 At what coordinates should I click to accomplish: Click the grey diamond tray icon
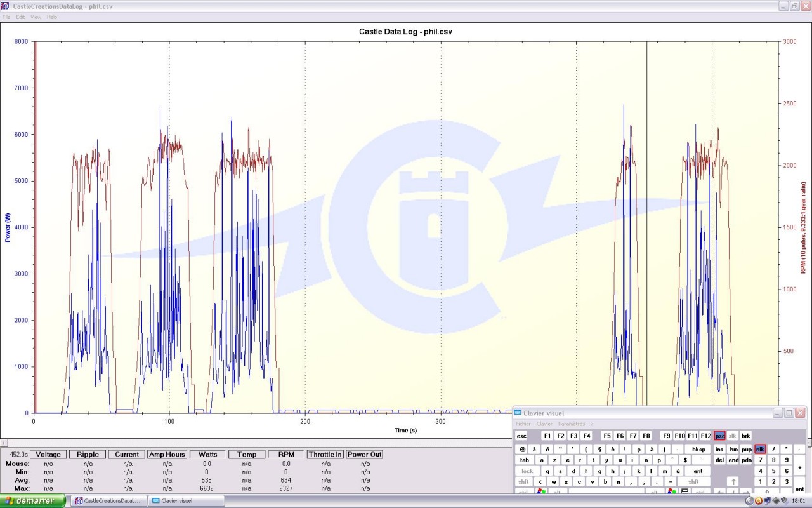tap(775, 501)
